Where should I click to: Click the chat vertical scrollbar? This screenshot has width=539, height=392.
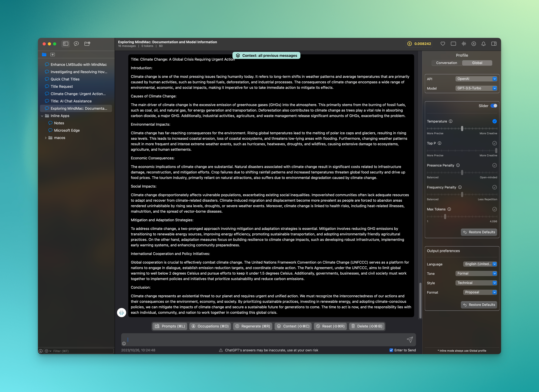[420, 300]
